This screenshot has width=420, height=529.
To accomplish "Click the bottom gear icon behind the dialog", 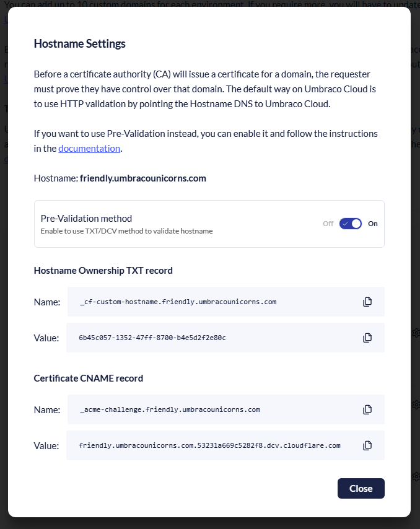I will coord(416,476).
